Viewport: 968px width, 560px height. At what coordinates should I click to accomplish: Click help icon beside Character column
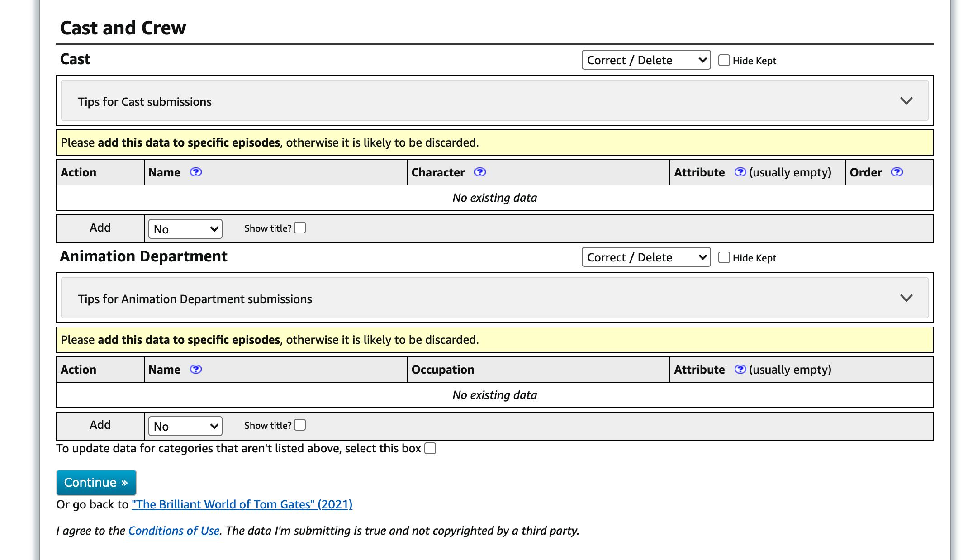[x=479, y=172]
